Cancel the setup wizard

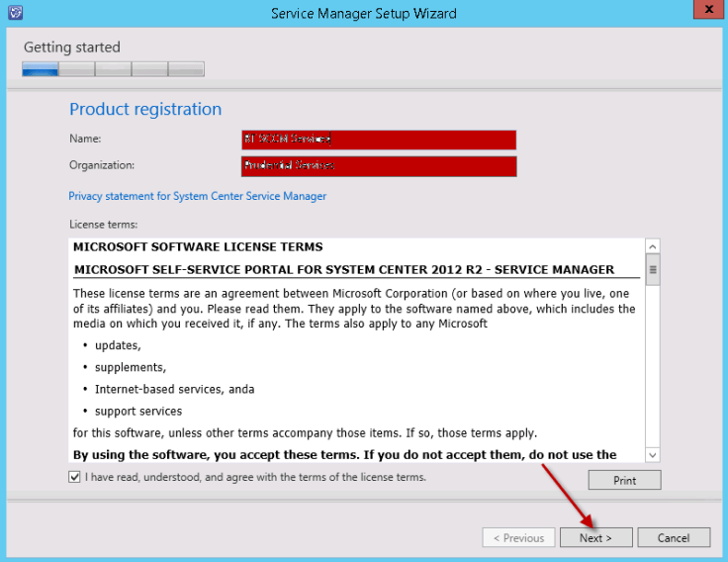click(x=674, y=538)
